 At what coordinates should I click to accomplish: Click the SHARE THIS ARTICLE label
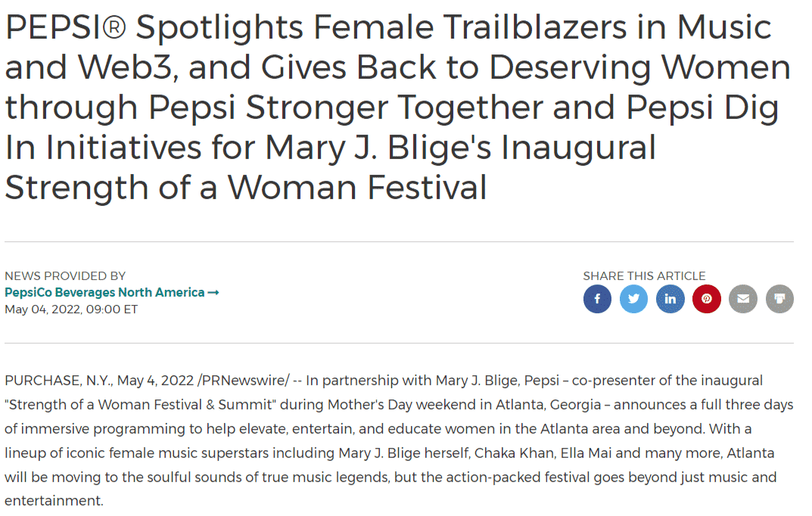click(644, 276)
